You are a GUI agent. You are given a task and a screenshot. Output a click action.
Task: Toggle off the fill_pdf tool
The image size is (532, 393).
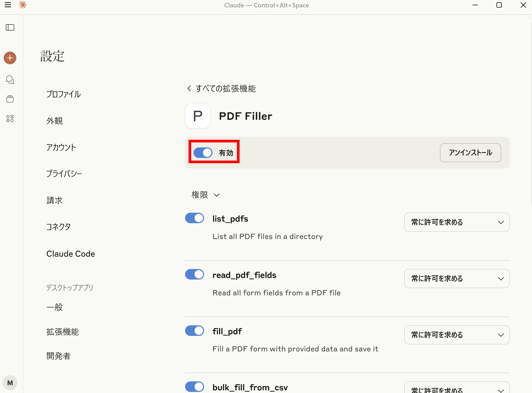coord(195,331)
